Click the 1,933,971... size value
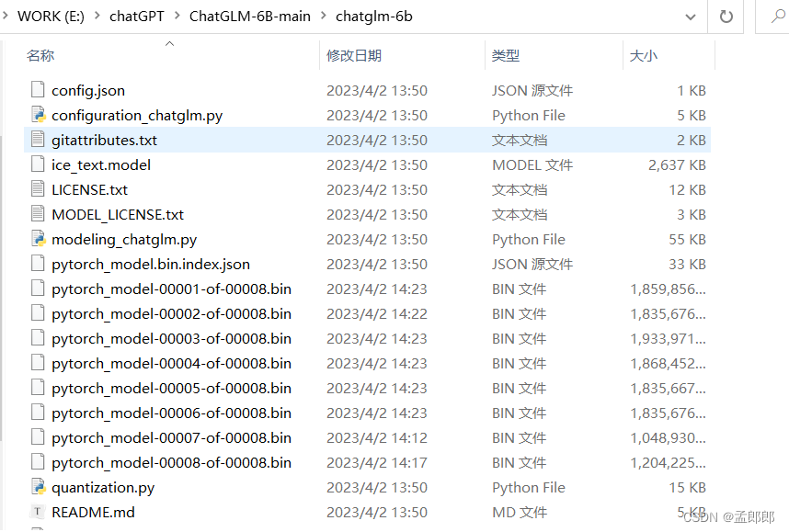This screenshot has width=789, height=532. coord(668,338)
